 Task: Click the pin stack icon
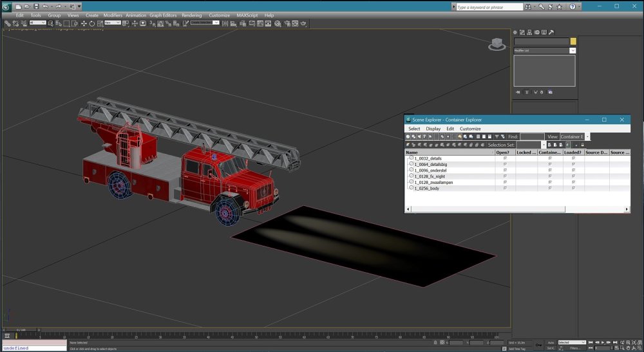518,92
